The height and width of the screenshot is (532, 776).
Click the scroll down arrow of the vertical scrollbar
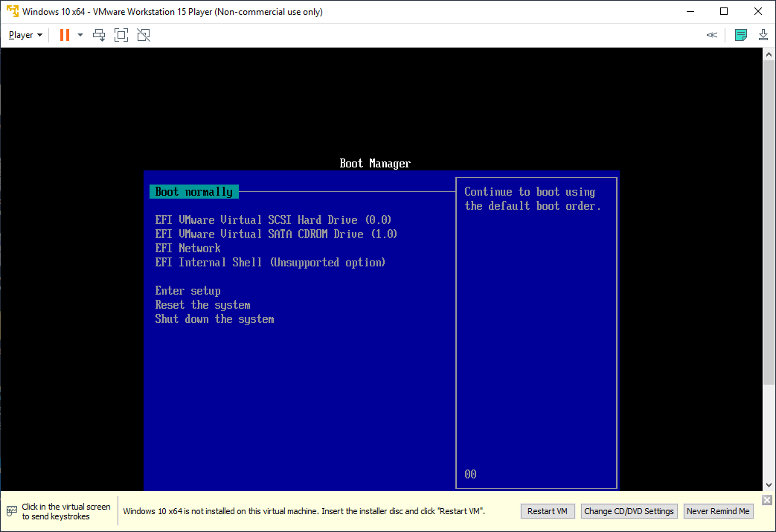(769, 485)
